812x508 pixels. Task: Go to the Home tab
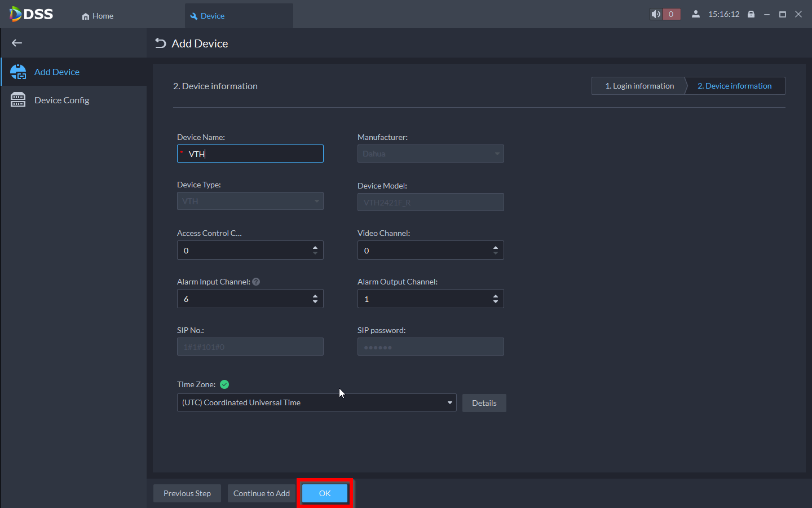(98, 16)
